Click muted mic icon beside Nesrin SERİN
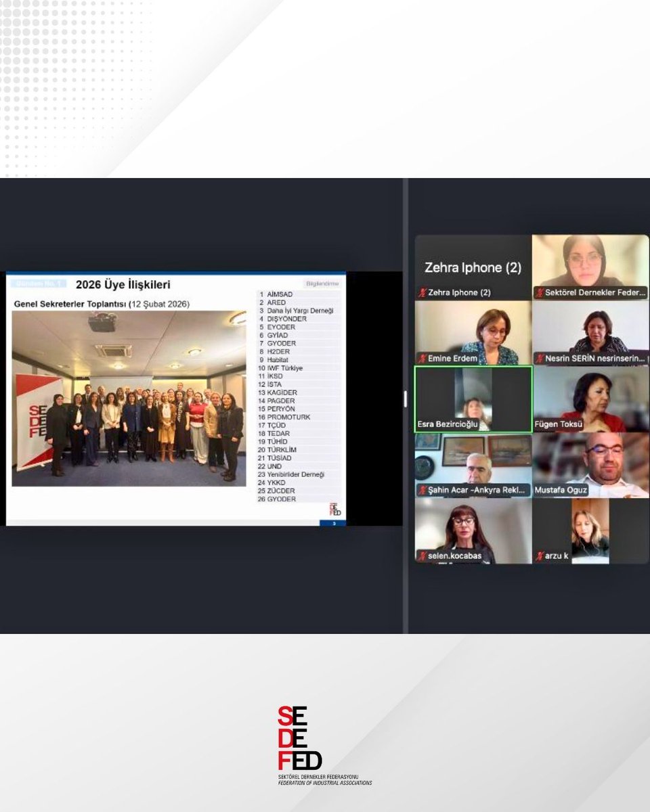Viewport: 650px width, 812px height. (540, 359)
